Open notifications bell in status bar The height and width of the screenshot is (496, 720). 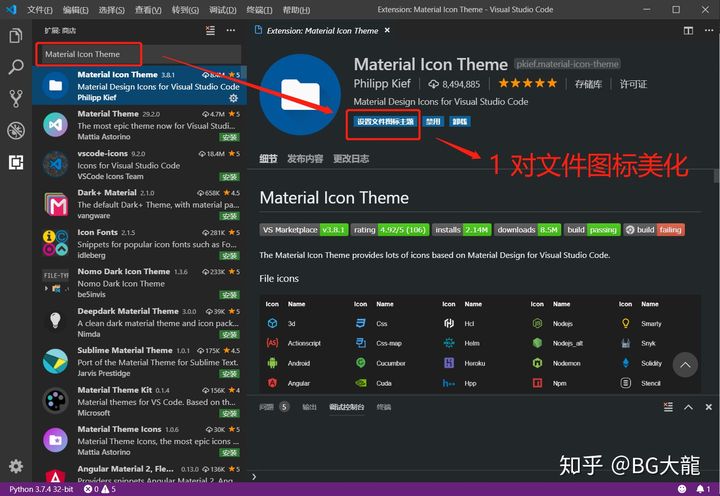(x=703, y=489)
